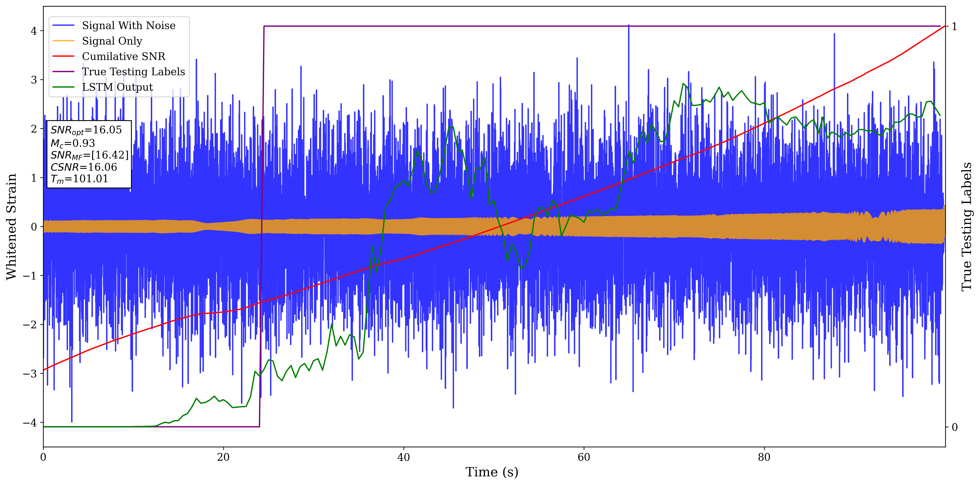This screenshot has width=980, height=485.
Task: Click the SNR_opt=16.05 annotation line
Action: pyautogui.click(x=86, y=130)
